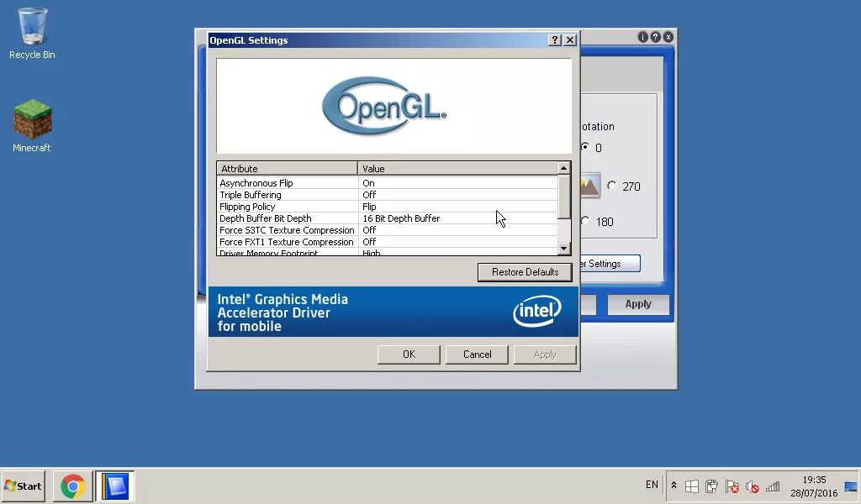Click OK in OpenGL Settings

[409, 354]
